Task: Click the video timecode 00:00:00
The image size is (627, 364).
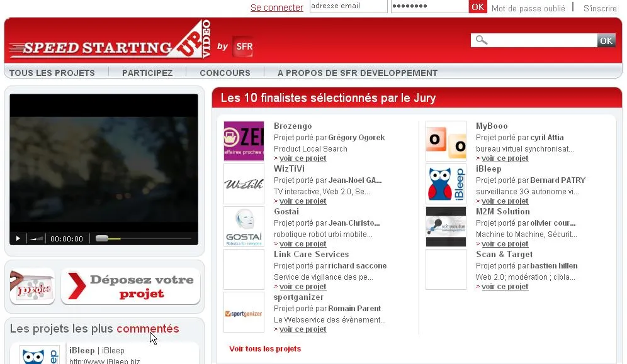Action: pyautogui.click(x=67, y=239)
